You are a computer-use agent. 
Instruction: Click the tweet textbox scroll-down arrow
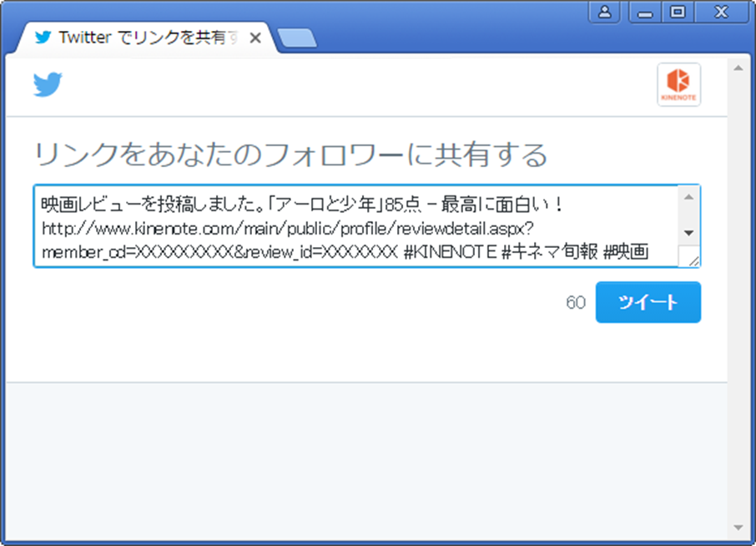point(689,233)
